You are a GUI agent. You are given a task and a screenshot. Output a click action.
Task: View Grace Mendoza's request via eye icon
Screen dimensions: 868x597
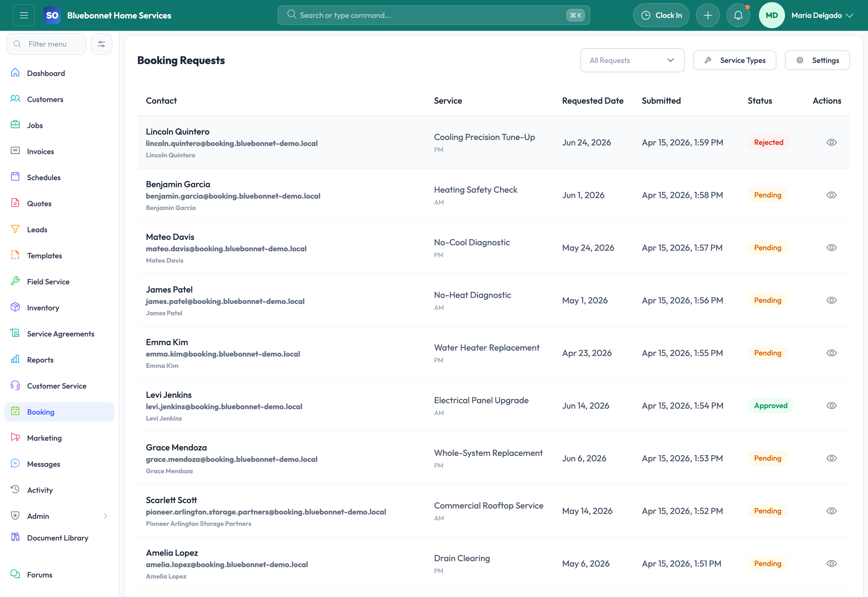click(831, 459)
